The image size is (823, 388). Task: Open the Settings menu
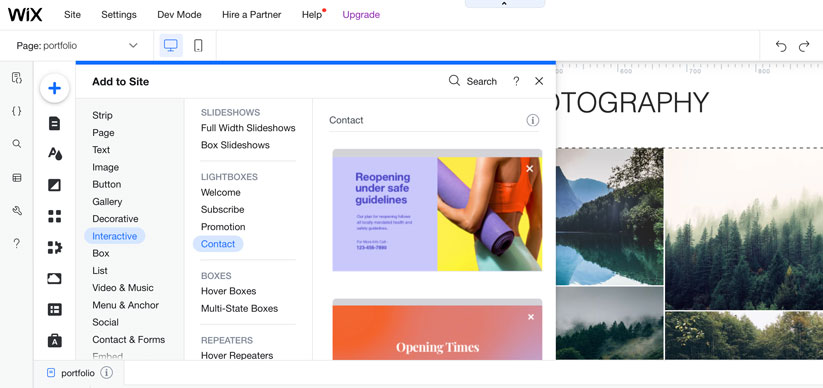119,15
